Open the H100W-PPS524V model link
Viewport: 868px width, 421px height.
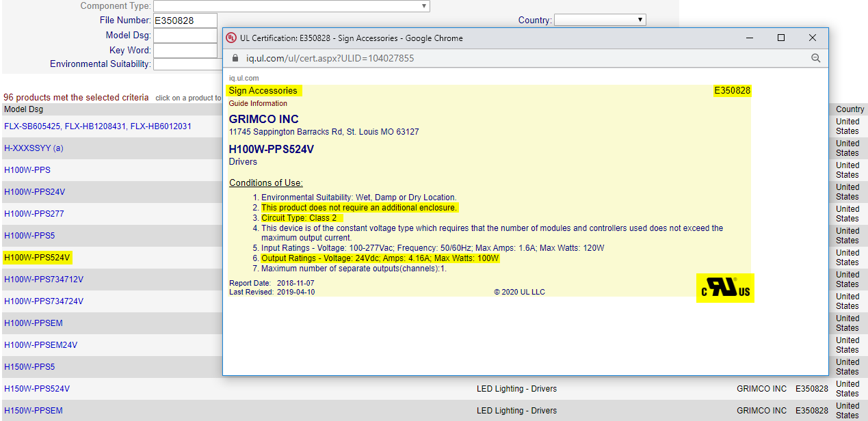point(37,258)
